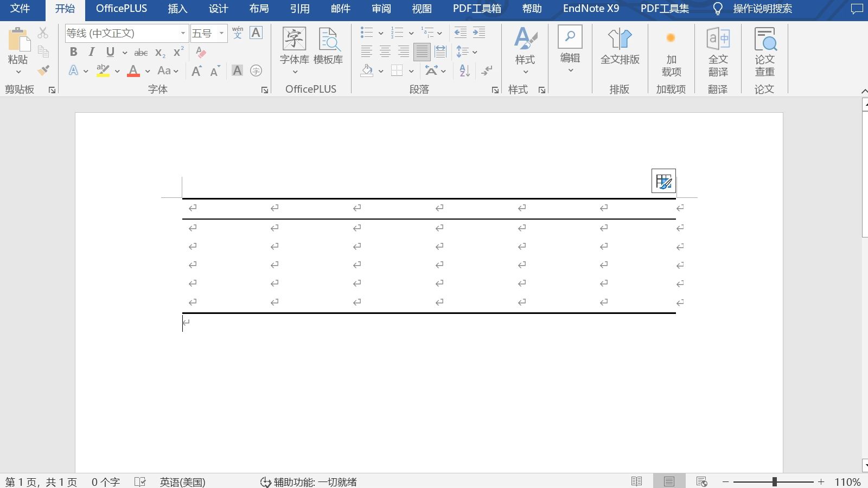Open the EndNote X9 ribbon tab
The height and width of the screenshot is (488, 868).
(x=591, y=9)
